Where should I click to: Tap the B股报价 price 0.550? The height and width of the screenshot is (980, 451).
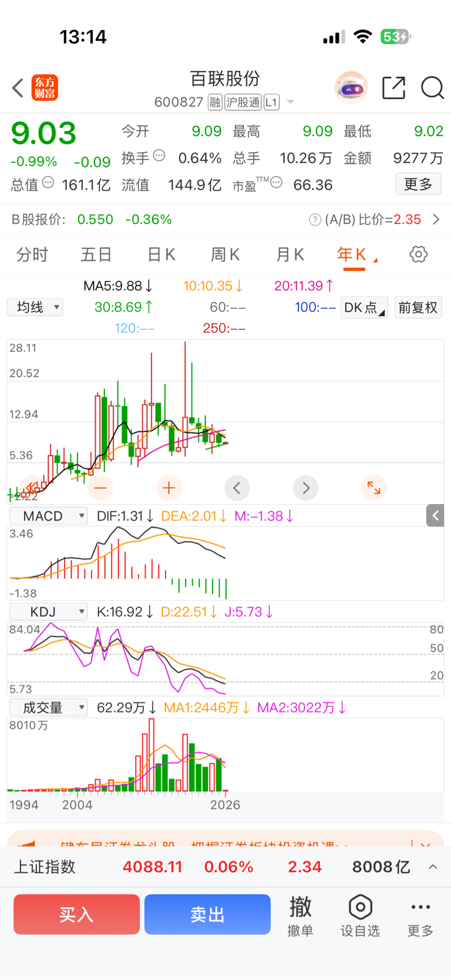pyautogui.click(x=95, y=219)
